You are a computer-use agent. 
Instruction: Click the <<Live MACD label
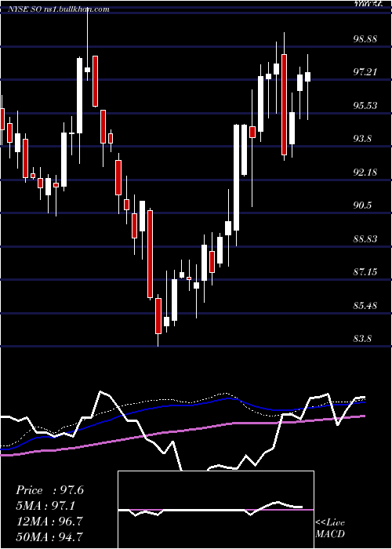pyautogui.click(x=330, y=528)
